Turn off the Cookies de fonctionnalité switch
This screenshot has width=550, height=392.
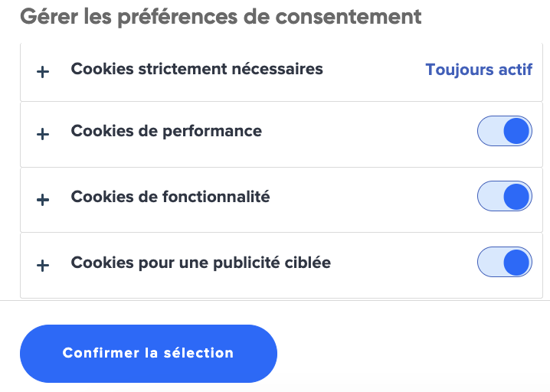[504, 196]
